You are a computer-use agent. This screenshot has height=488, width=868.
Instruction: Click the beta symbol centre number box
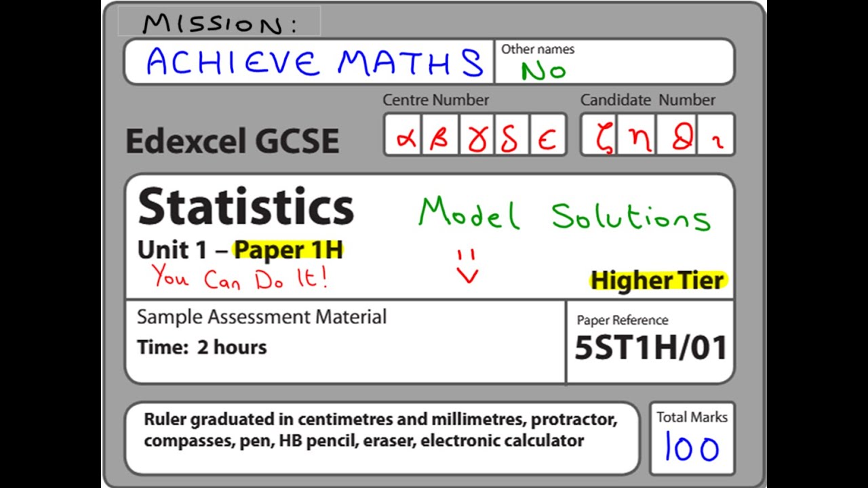439,135
